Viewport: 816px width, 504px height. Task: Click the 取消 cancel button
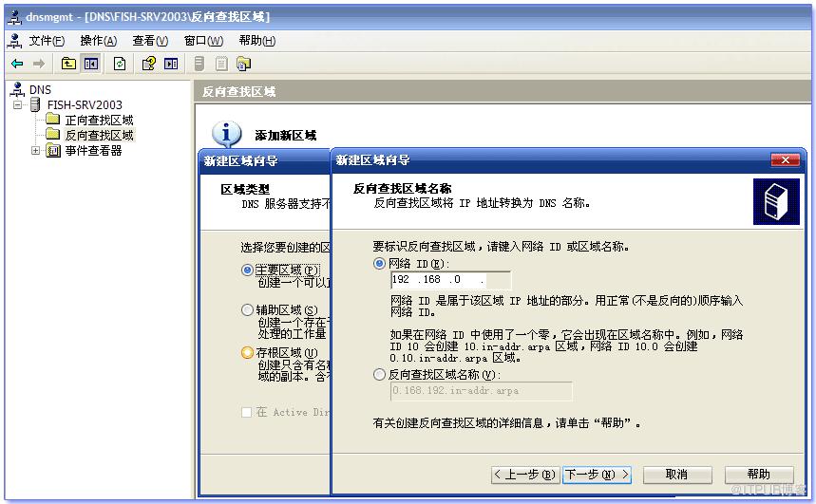point(677,475)
